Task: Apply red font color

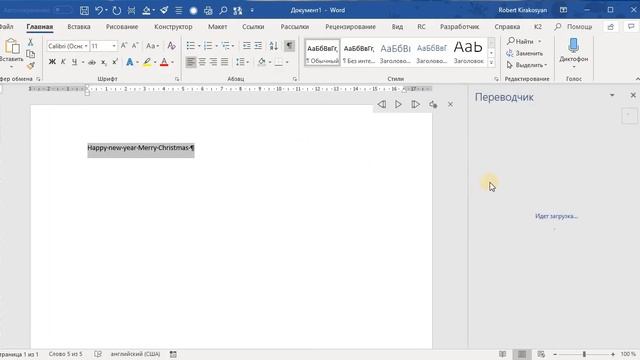Action: [x=164, y=62]
